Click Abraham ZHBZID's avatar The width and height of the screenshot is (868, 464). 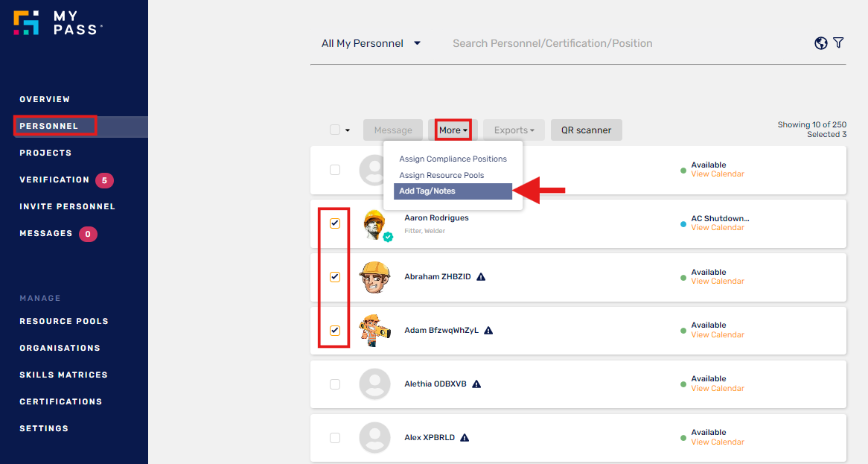pos(374,277)
